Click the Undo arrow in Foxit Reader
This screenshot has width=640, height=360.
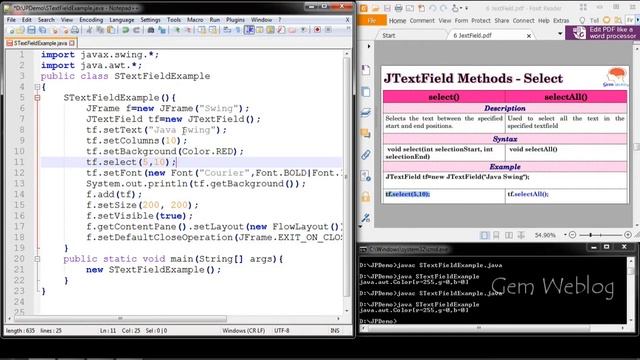[433, 8]
